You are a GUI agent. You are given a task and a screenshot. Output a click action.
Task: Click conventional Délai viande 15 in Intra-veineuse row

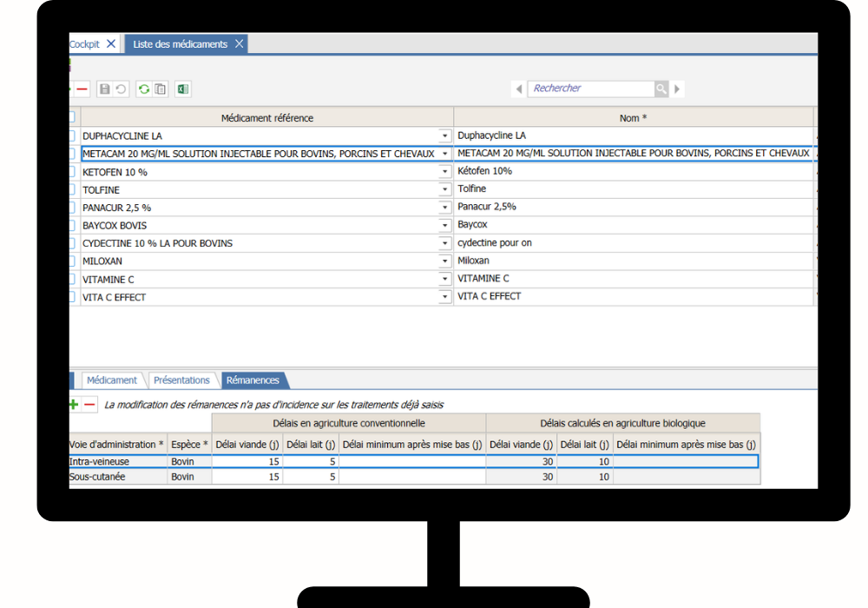click(x=247, y=462)
